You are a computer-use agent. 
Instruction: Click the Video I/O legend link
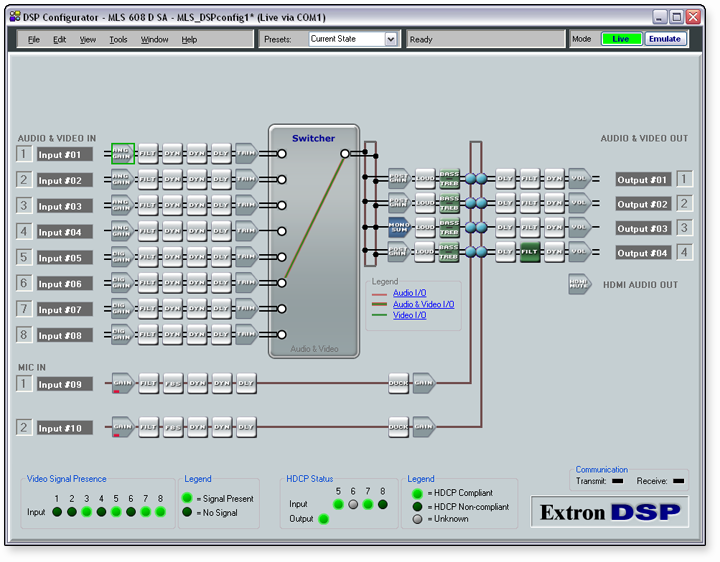click(x=409, y=315)
